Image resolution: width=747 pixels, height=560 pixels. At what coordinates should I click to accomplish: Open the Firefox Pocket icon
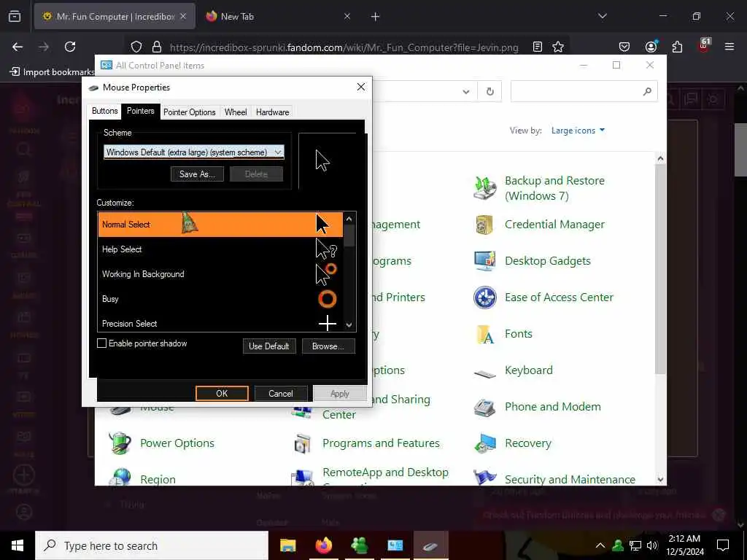[x=624, y=47]
